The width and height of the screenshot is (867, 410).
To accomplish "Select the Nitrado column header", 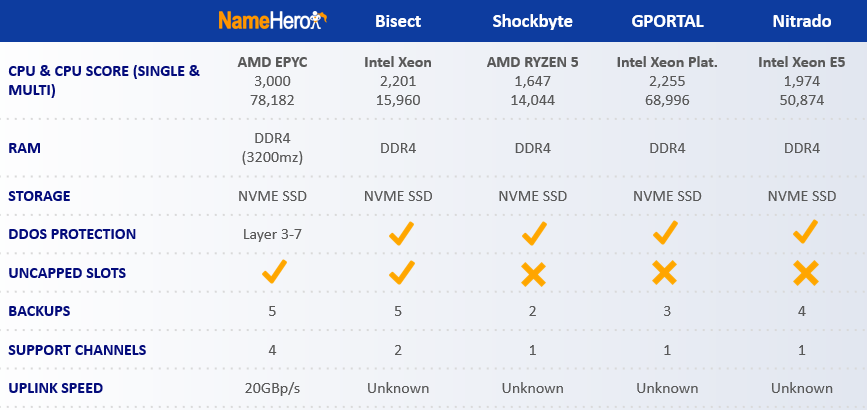I will pyautogui.click(x=802, y=22).
